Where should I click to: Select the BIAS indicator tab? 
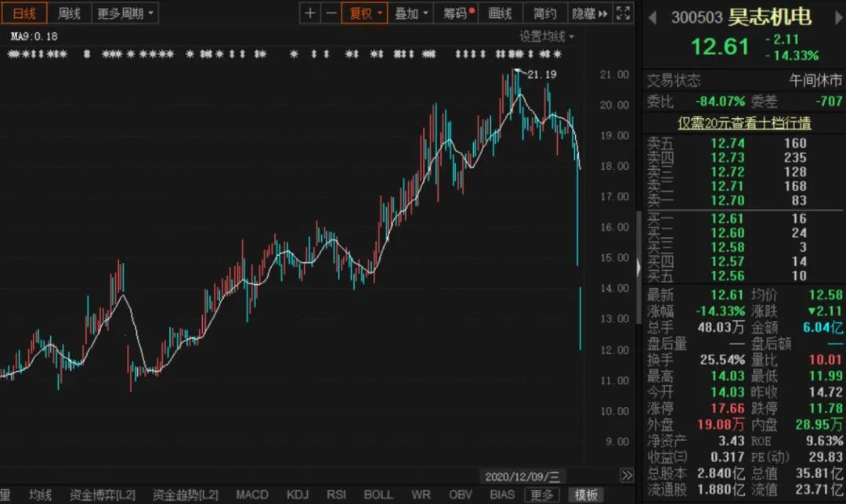502,495
